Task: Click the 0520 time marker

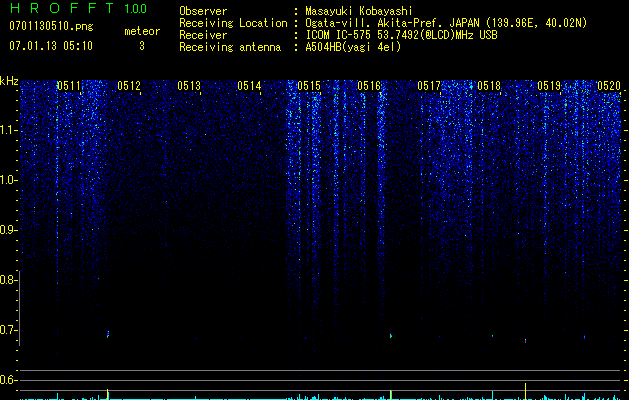Action: coord(609,86)
